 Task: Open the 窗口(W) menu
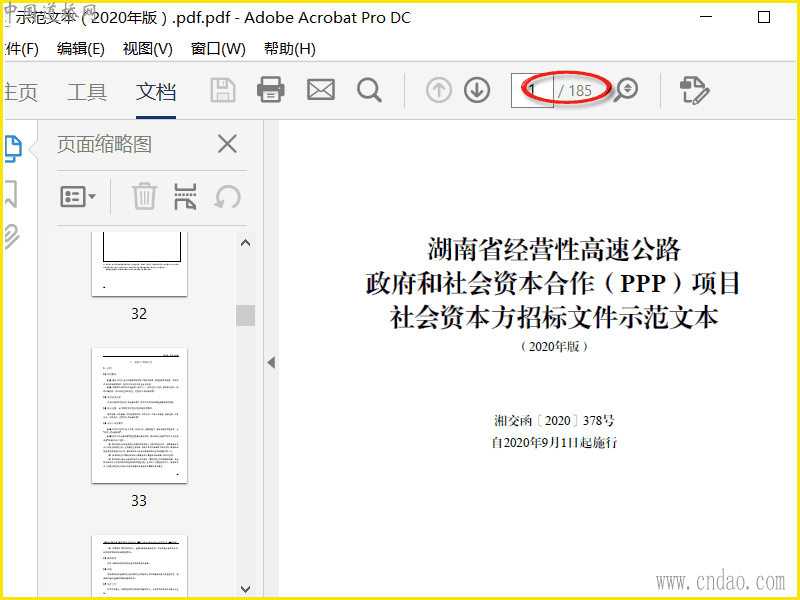(218, 49)
